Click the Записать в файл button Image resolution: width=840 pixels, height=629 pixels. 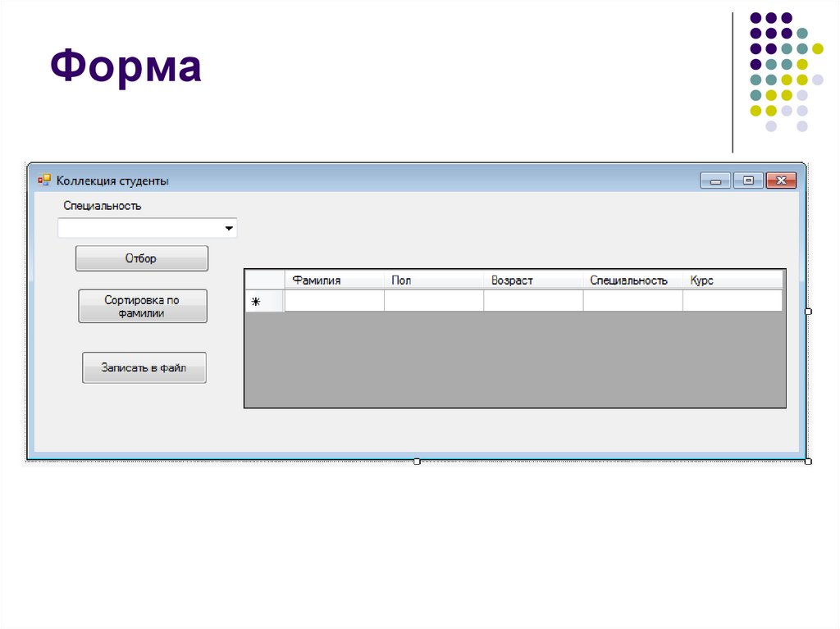pos(144,367)
